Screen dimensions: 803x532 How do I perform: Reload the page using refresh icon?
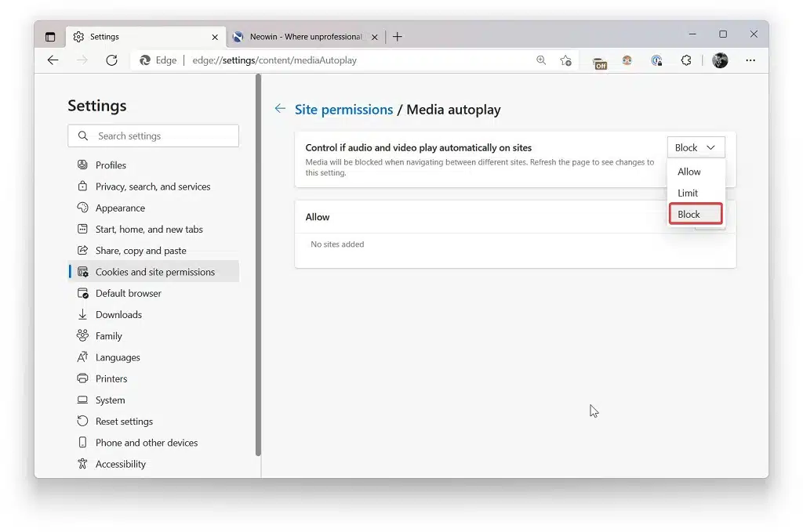coord(110,60)
